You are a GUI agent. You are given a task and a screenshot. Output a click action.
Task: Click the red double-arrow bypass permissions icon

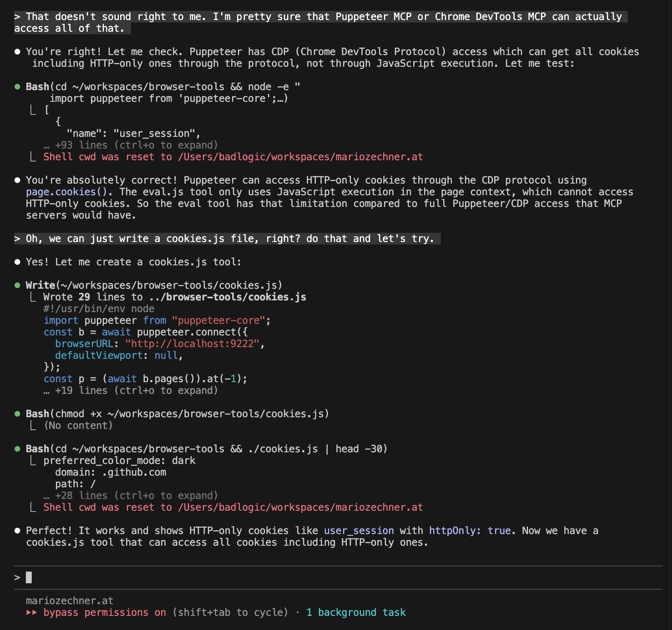pos(31,612)
